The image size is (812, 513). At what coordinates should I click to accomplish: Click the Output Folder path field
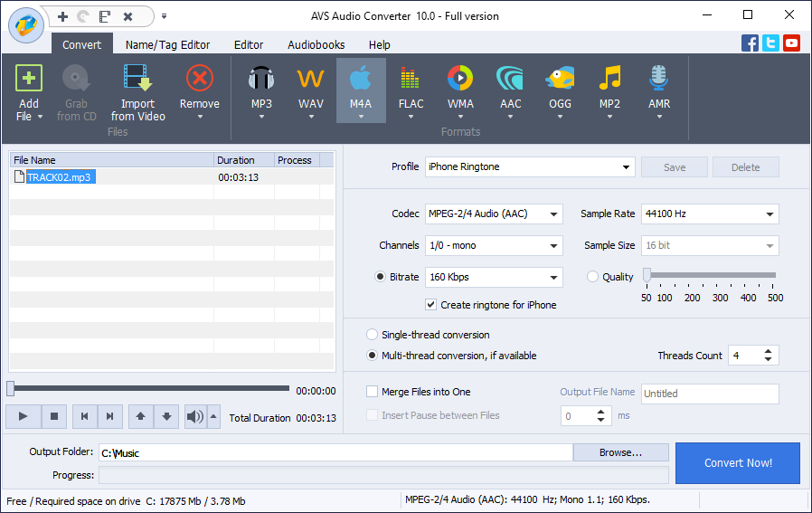pos(335,453)
